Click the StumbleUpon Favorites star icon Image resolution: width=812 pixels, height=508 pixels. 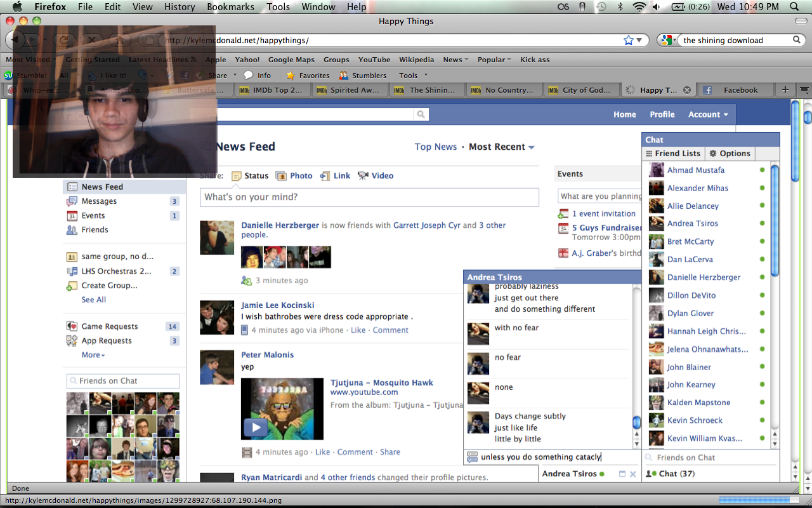[291, 75]
